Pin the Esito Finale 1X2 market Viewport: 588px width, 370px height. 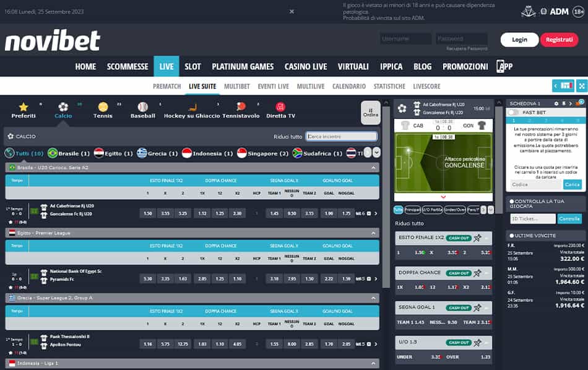477,238
